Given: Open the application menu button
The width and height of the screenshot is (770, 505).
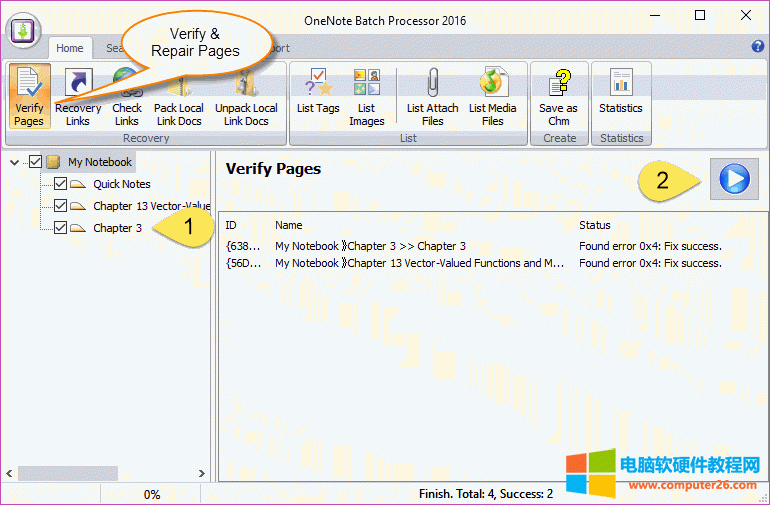Looking at the screenshot, I should coord(23,28).
